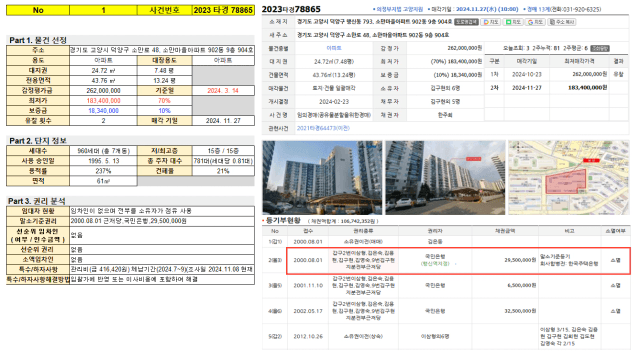Select the red 2024. 3. 14 base date cell
Image resolution: width=640 pixels, height=360 pixels.
click(x=223, y=91)
